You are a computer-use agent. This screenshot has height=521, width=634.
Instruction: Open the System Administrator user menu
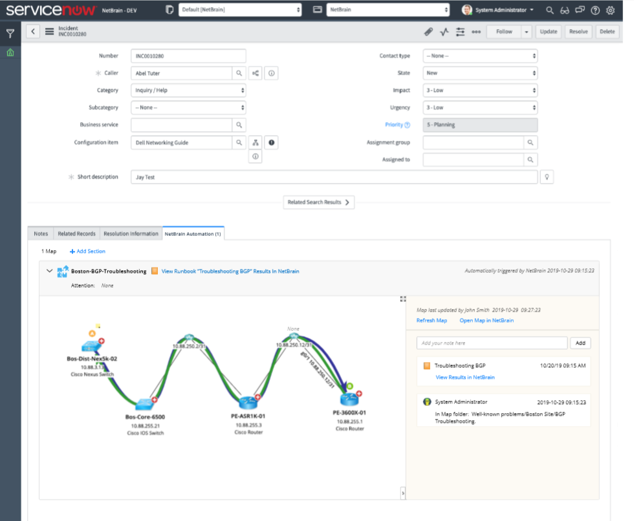[498, 10]
